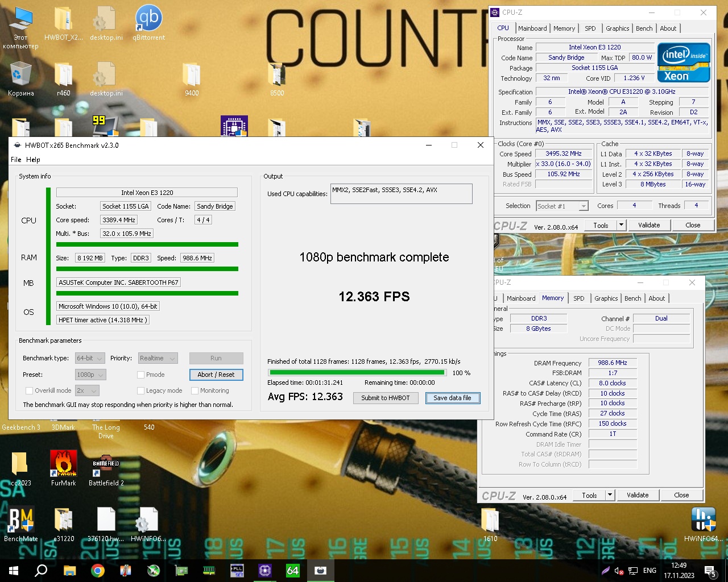Open CPU-Z Selection Socket #1 dropdown

[562, 206]
